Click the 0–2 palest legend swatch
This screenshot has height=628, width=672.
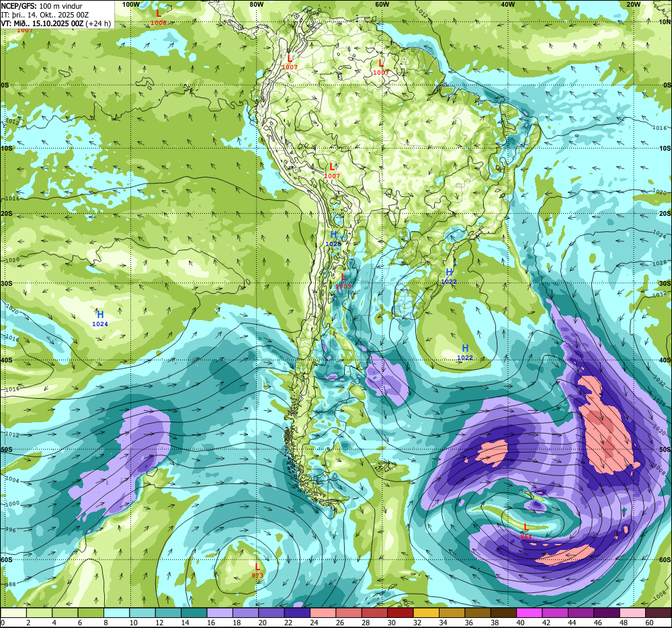tap(13, 613)
